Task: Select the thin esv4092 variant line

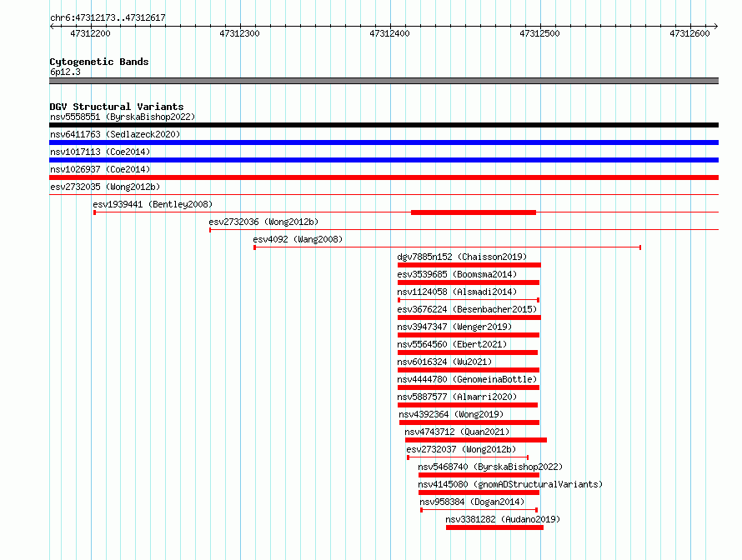Action: pyautogui.click(x=448, y=247)
